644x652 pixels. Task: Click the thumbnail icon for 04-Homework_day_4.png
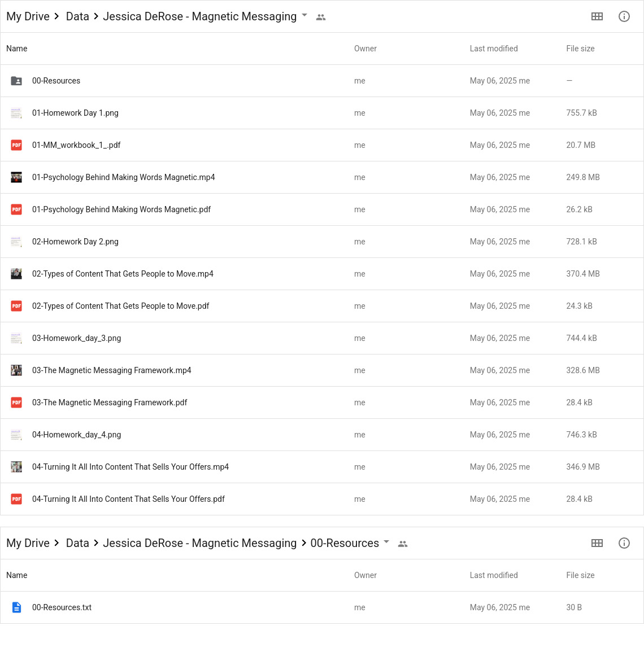[x=16, y=435]
